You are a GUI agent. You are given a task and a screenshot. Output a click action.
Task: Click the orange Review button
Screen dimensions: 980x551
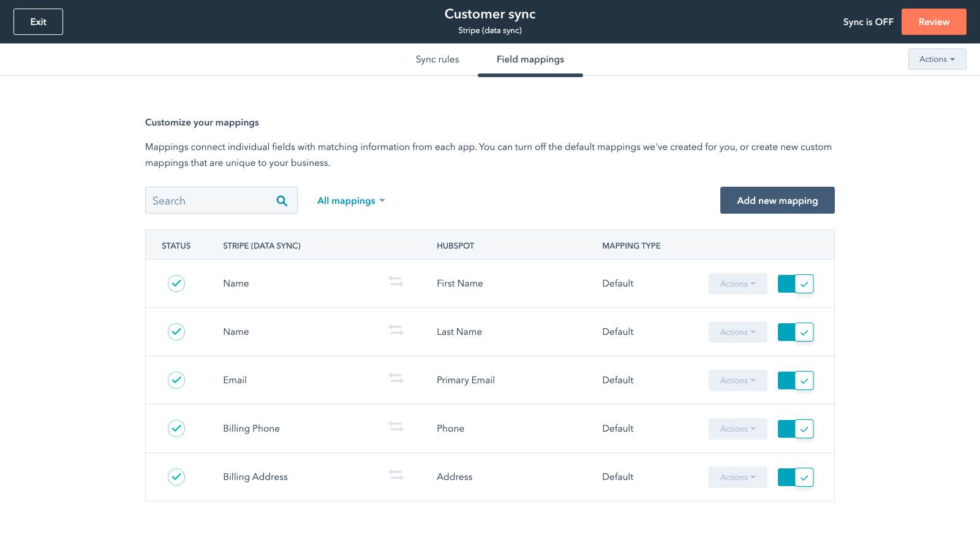point(933,21)
